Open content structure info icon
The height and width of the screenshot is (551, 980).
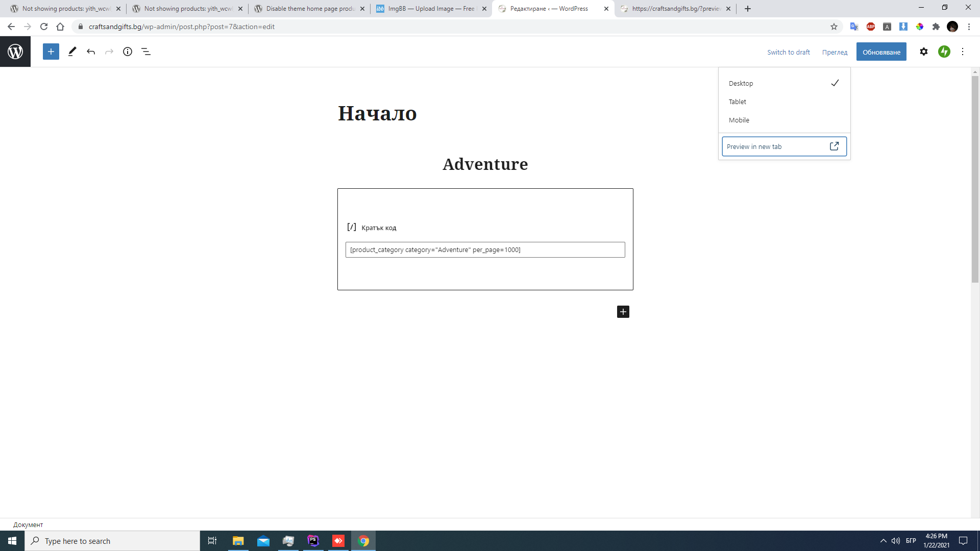point(128,52)
